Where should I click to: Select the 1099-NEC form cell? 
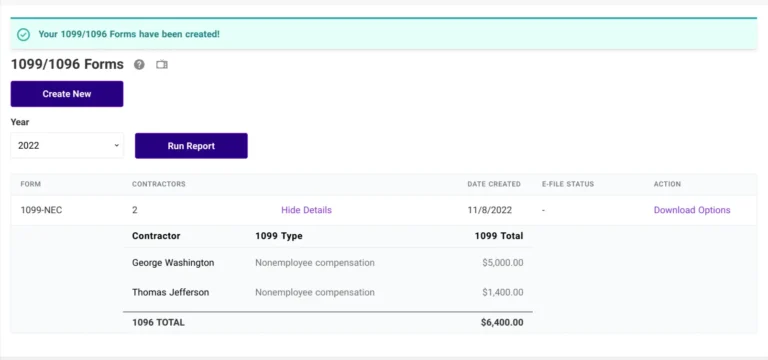point(42,210)
